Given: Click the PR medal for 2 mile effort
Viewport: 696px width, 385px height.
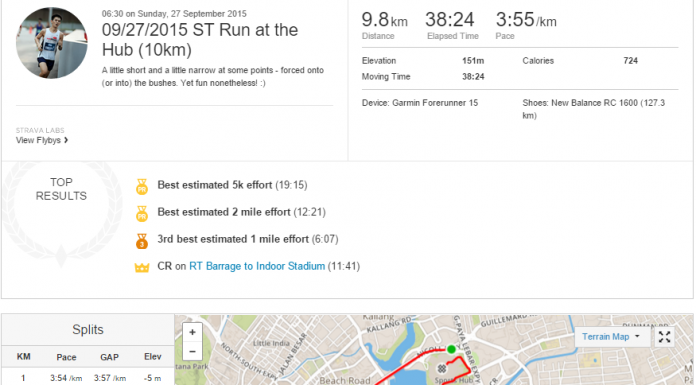Looking at the screenshot, I should tap(142, 214).
